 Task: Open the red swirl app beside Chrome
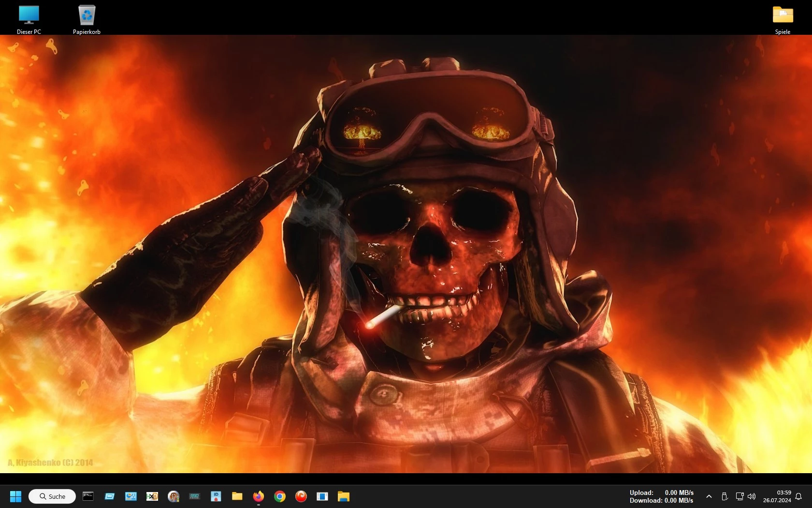tap(301, 496)
